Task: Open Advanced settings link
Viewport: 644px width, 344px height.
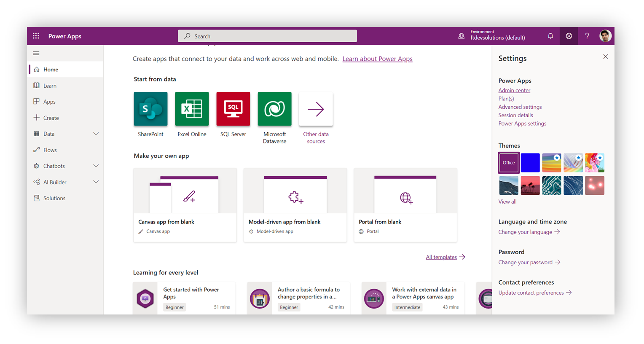Action: 520,107
